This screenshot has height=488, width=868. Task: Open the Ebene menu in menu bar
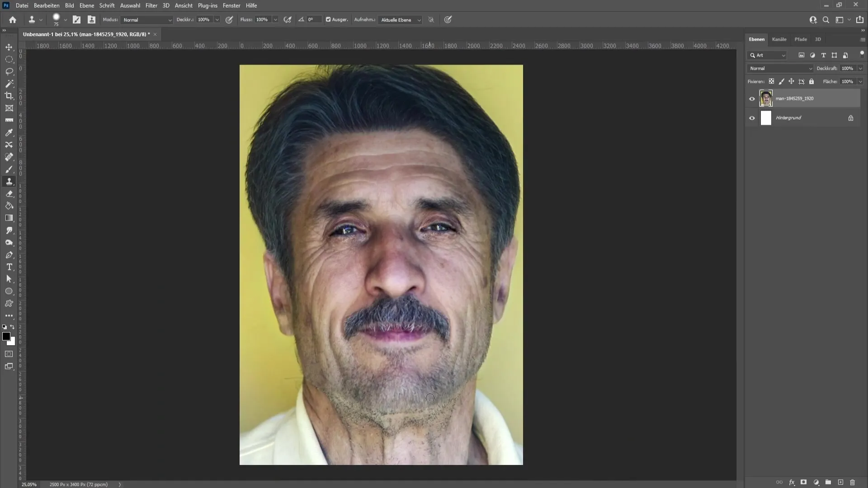pos(87,5)
